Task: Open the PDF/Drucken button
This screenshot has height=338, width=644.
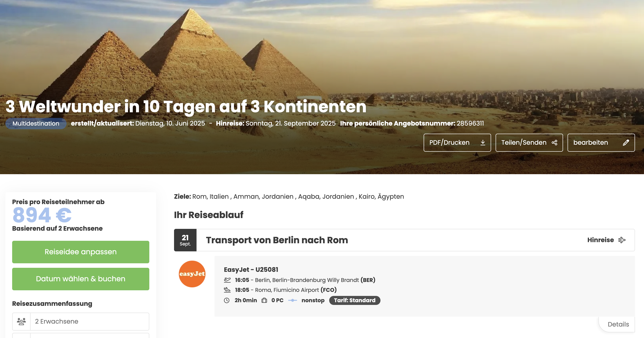Action: click(457, 143)
